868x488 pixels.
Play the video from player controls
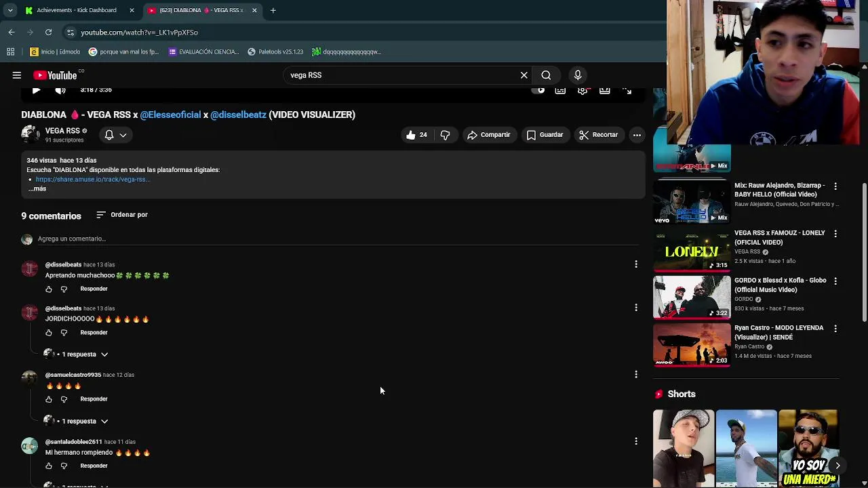pos(36,90)
